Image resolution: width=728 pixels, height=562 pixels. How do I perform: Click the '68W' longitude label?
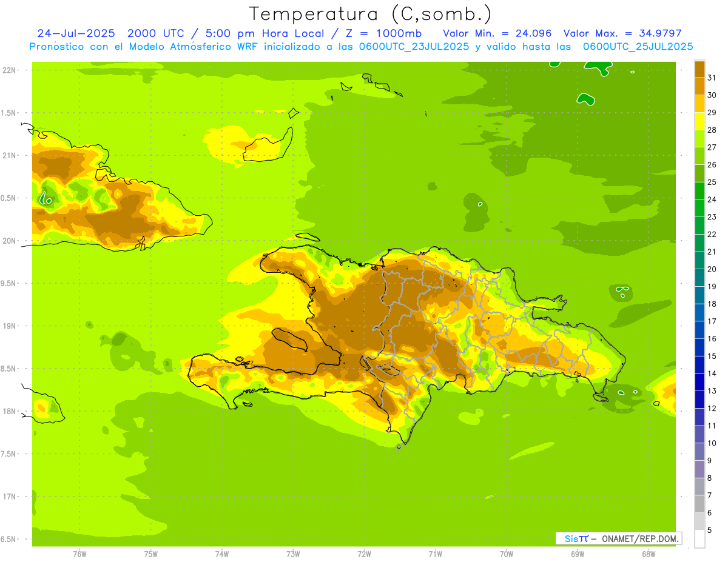pos(649,554)
